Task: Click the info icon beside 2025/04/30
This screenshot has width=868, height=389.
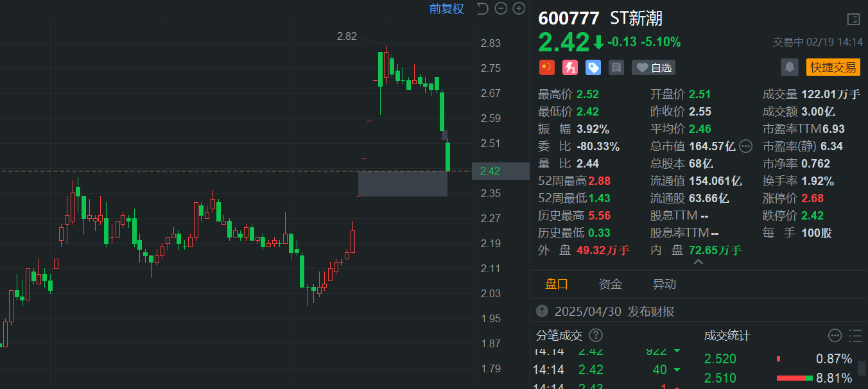Action: coord(542,311)
